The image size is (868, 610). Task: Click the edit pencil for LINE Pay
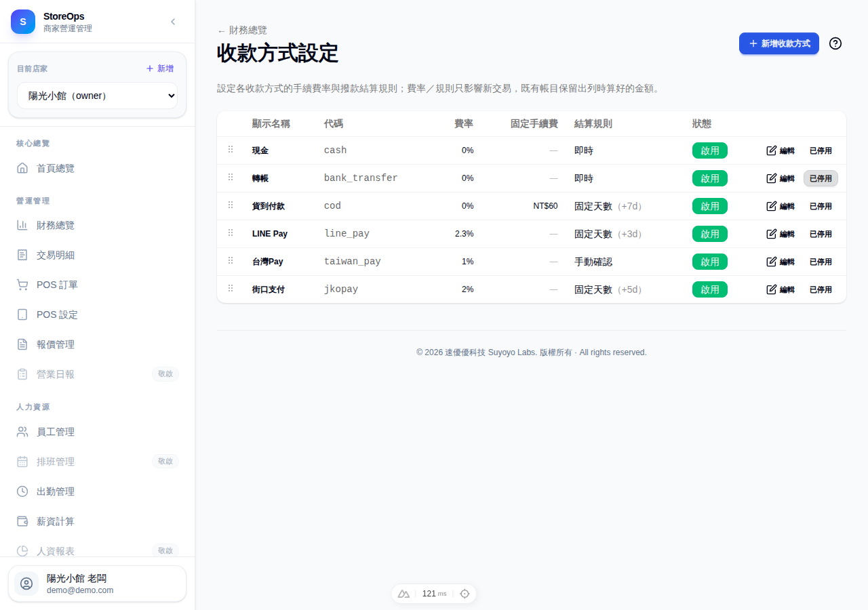point(780,234)
